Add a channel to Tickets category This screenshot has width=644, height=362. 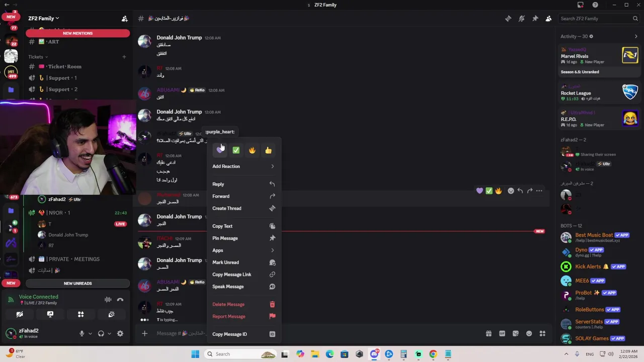(124, 57)
